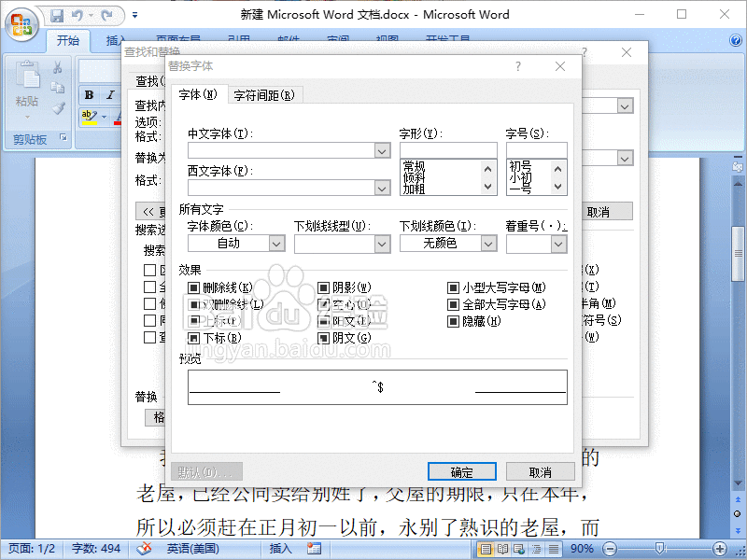Switch to Outline view
Viewport: 747px width, 560px height.
click(536, 549)
